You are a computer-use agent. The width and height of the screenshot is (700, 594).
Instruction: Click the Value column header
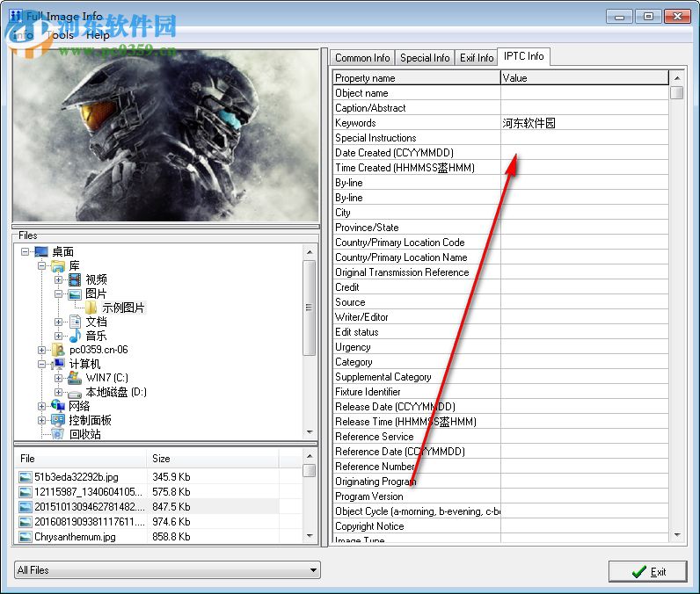tap(585, 78)
